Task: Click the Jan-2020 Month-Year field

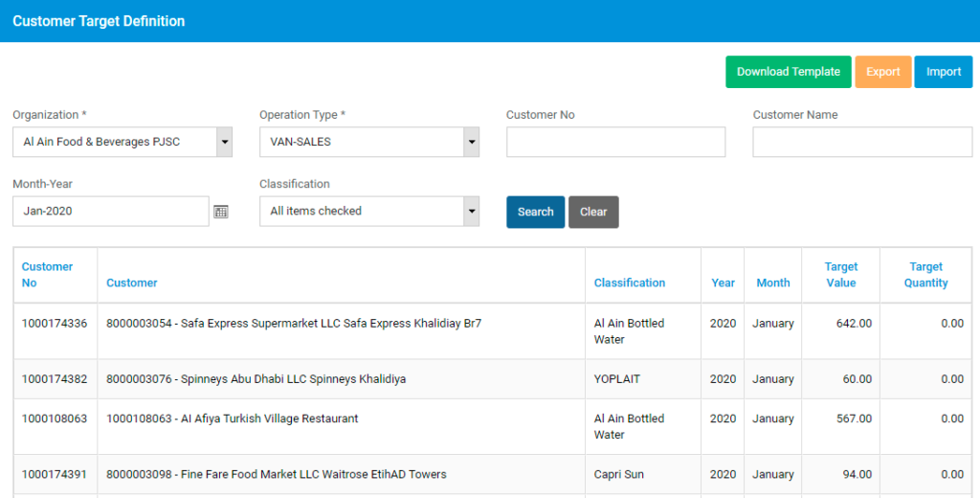Action: [x=111, y=212]
